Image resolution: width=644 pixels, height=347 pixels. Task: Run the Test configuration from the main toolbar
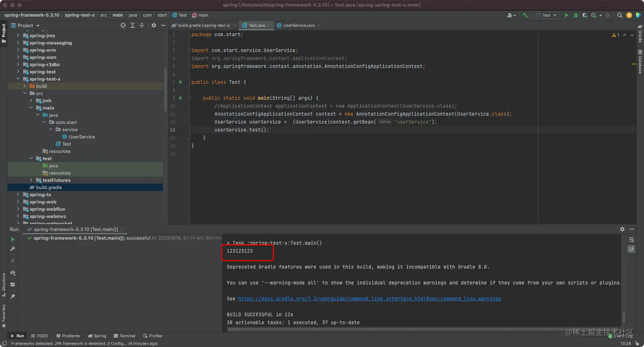(566, 15)
